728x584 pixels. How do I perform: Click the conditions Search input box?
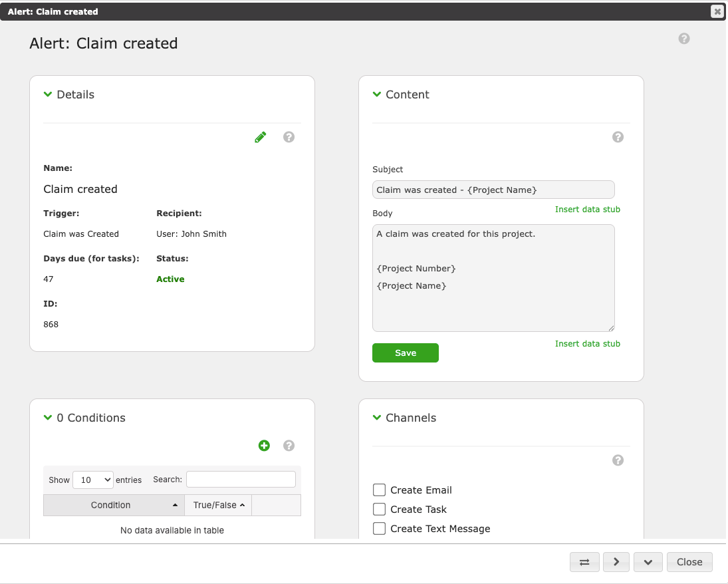(x=241, y=480)
